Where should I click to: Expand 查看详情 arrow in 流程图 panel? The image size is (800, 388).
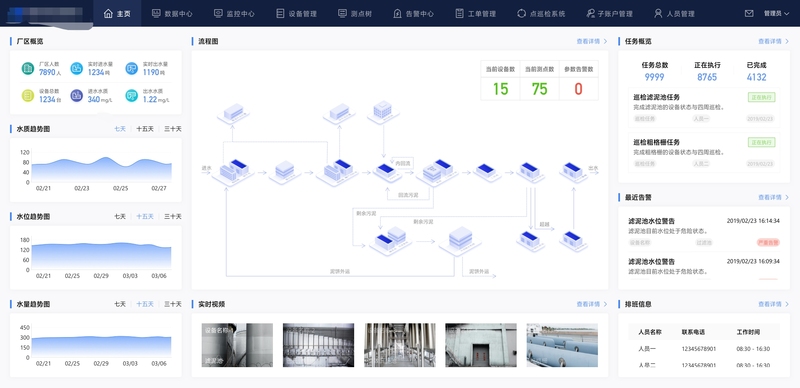pyautogui.click(x=605, y=41)
